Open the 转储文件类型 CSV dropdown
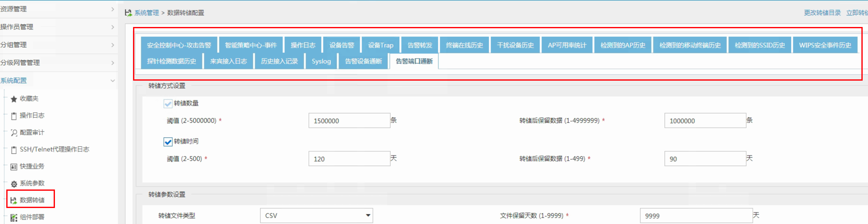 [316, 215]
